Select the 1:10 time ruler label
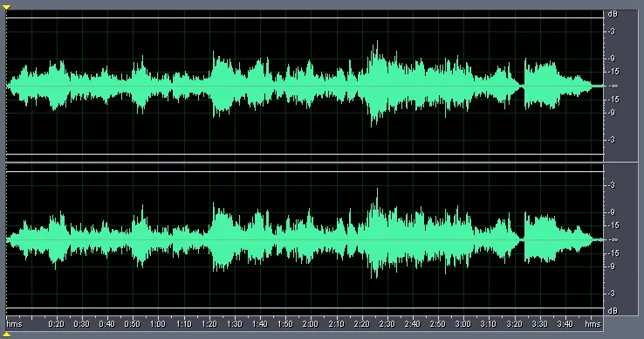The height and width of the screenshot is (339, 644). click(x=183, y=324)
